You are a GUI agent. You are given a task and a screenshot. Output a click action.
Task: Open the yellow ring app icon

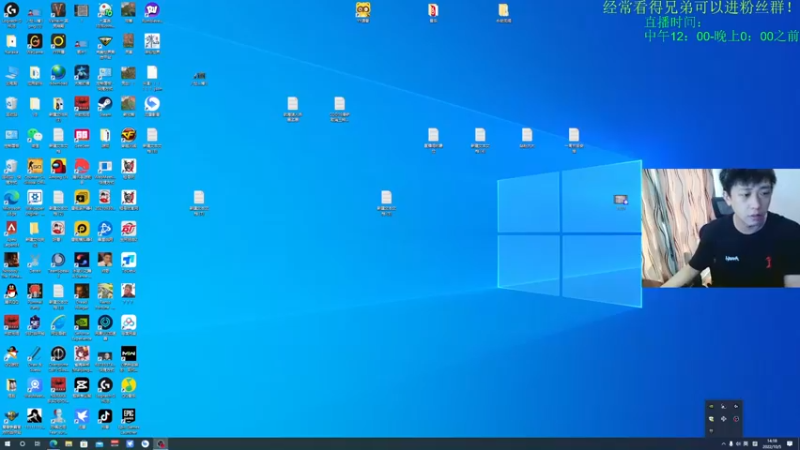point(58,42)
